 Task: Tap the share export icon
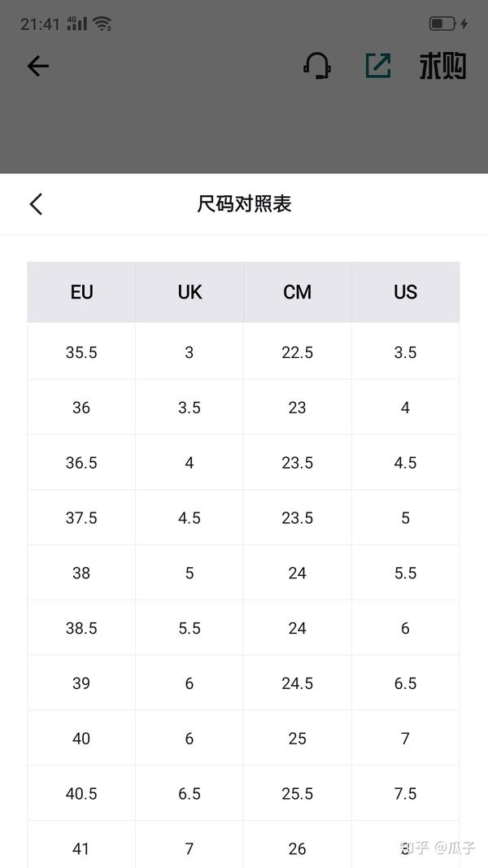coord(378,66)
